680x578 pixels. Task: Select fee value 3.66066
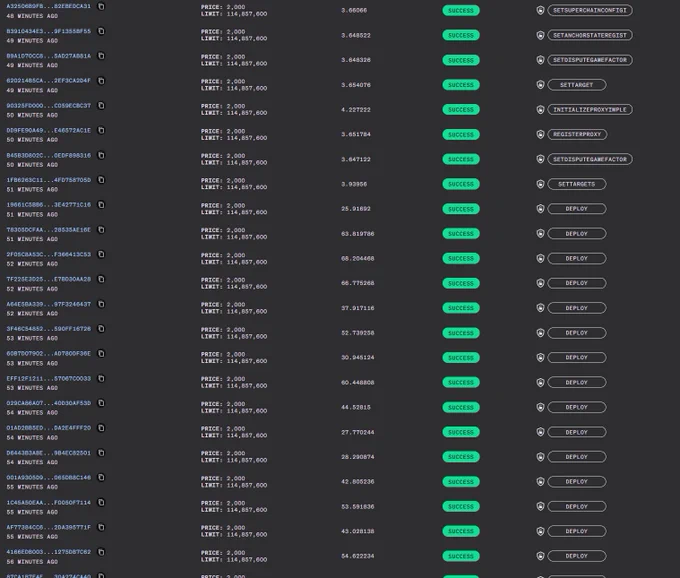(x=354, y=10)
